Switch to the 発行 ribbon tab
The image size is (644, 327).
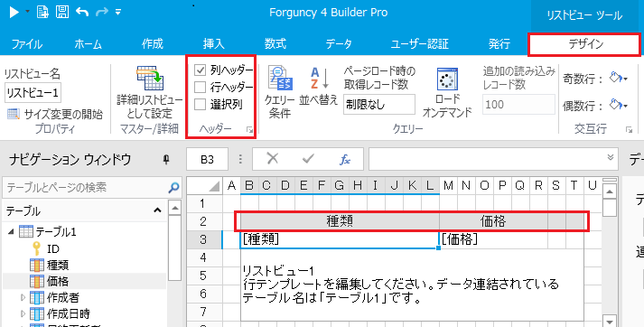(499, 44)
